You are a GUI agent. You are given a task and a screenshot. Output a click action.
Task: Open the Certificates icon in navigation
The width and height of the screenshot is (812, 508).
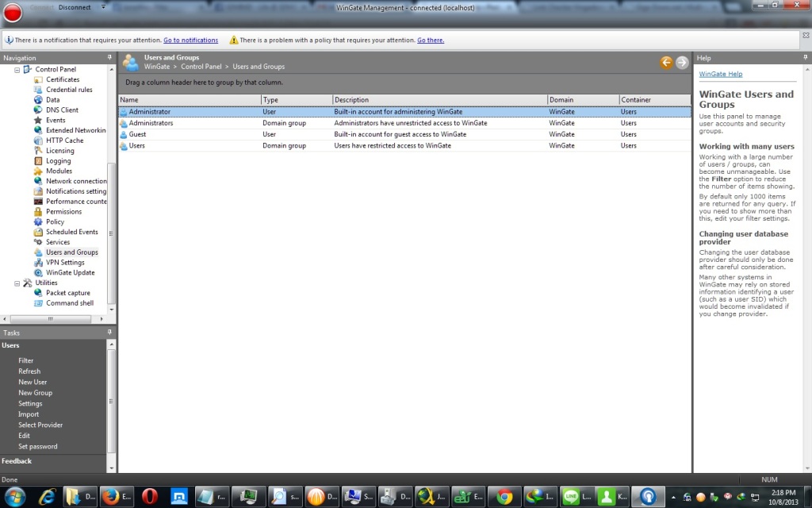click(38, 80)
